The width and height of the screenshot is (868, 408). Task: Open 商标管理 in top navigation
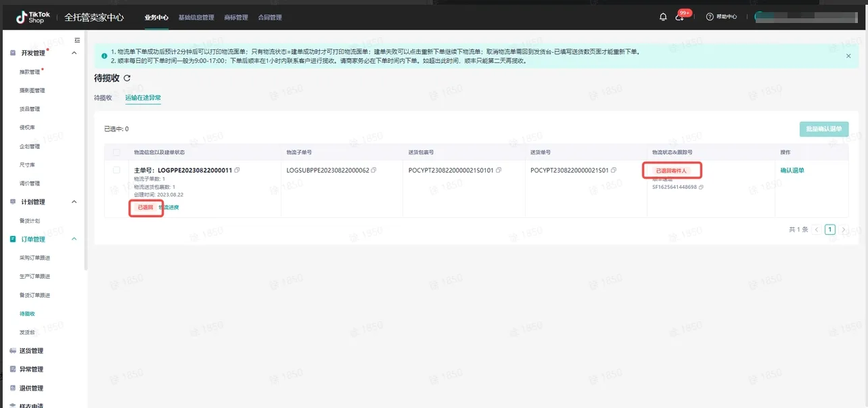click(236, 17)
